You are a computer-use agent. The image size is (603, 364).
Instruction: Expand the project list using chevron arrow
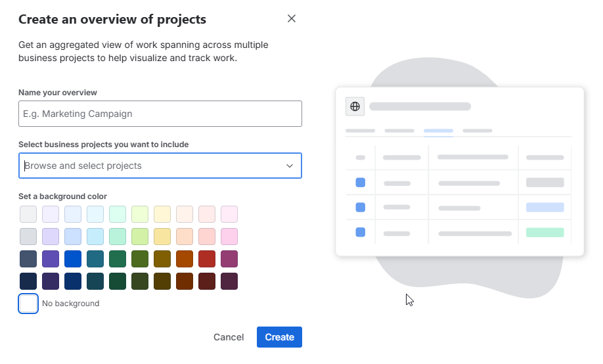coord(290,166)
